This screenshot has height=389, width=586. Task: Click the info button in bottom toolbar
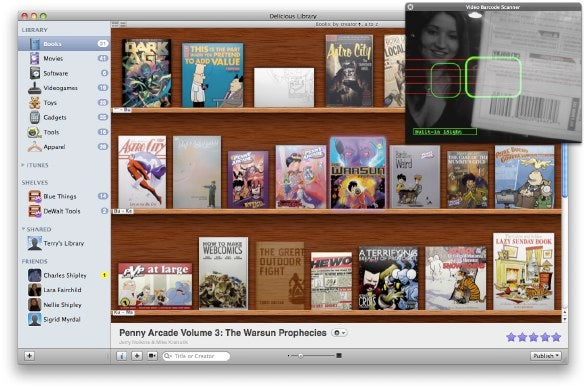pos(121,356)
